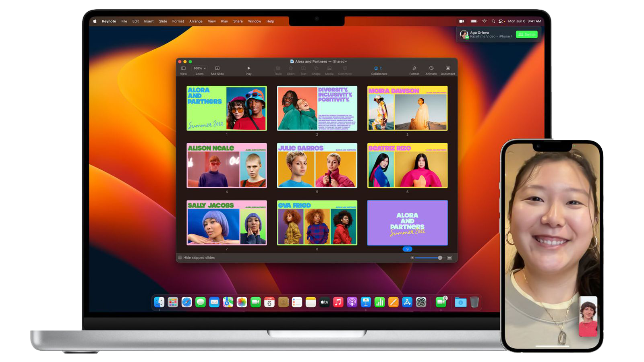Open the Keynote app menu
This screenshot has height=362, width=644.
pyautogui.click(x=109, y=21)
